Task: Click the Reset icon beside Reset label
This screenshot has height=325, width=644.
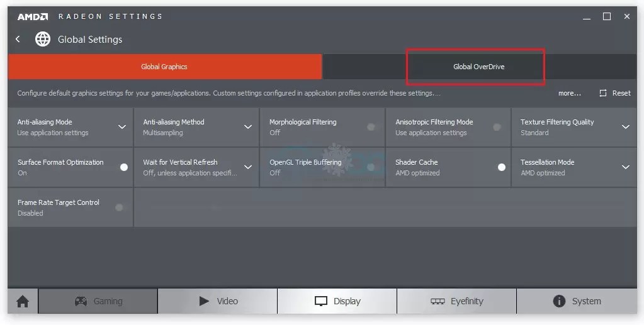Action: click(x=603, y=93)
